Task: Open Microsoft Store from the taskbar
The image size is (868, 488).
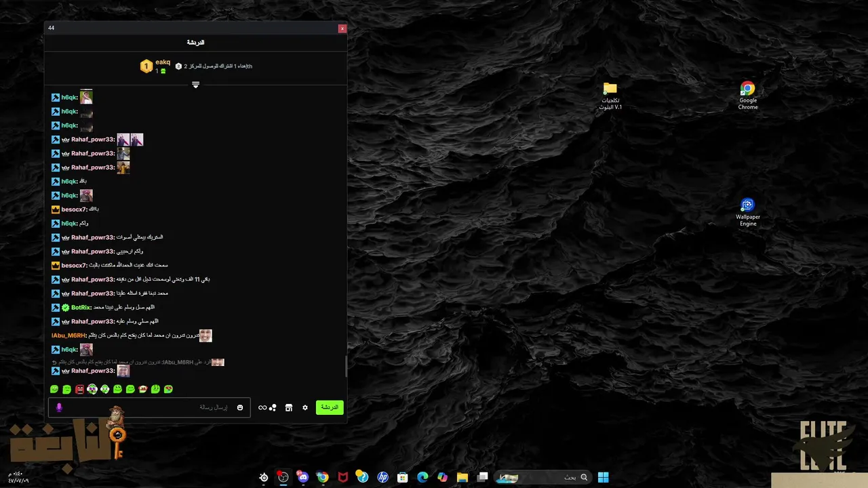Action: pyautogui.click(x=403, y=477)
